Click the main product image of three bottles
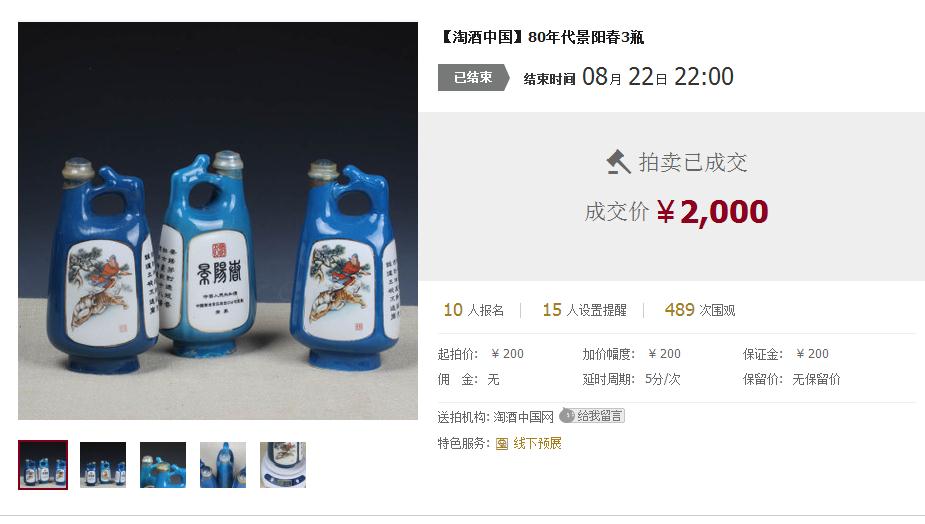Image resolution: width=925 pixels, height=524 pixels. (218, 221)
